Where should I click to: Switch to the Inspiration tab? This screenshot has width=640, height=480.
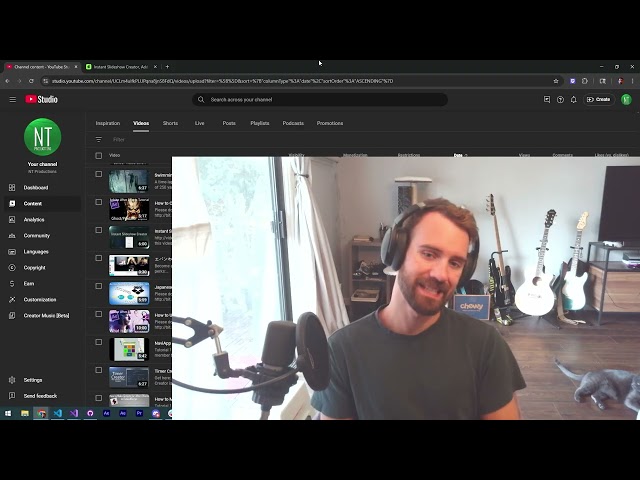tap(108, 123)
